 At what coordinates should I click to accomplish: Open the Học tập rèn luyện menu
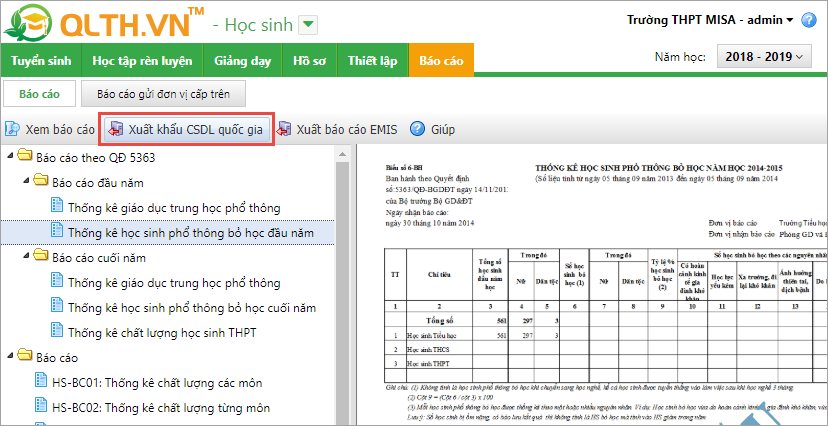click(x=143, y=61)
